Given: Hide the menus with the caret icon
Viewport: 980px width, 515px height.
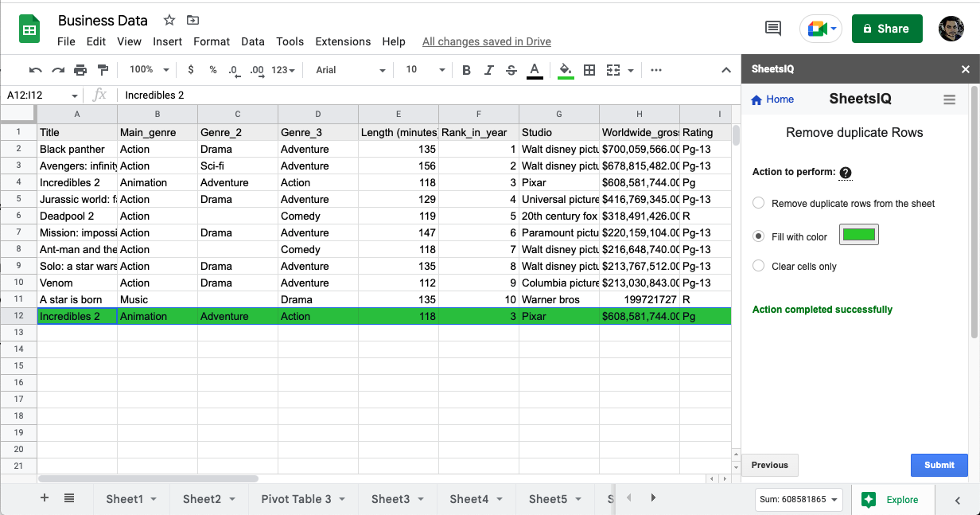Looking at the screenshot, I should pos(726,70).
